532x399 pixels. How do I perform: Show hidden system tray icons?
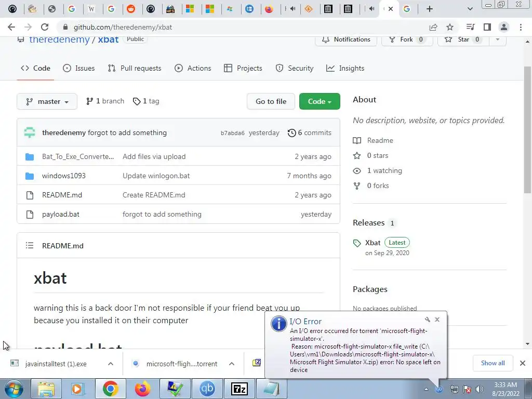426,389
